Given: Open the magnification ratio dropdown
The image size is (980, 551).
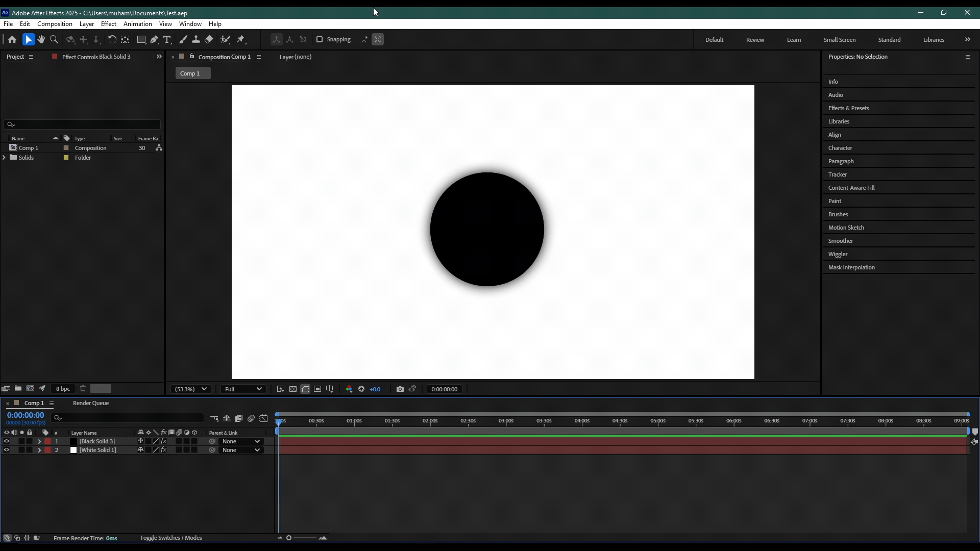Looking at the screenshot, I should click(x=191, y=389).
